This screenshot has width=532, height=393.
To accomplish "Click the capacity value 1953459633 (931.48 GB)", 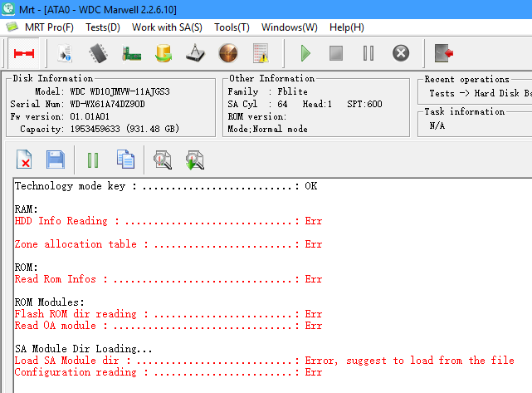I will 124,129.
